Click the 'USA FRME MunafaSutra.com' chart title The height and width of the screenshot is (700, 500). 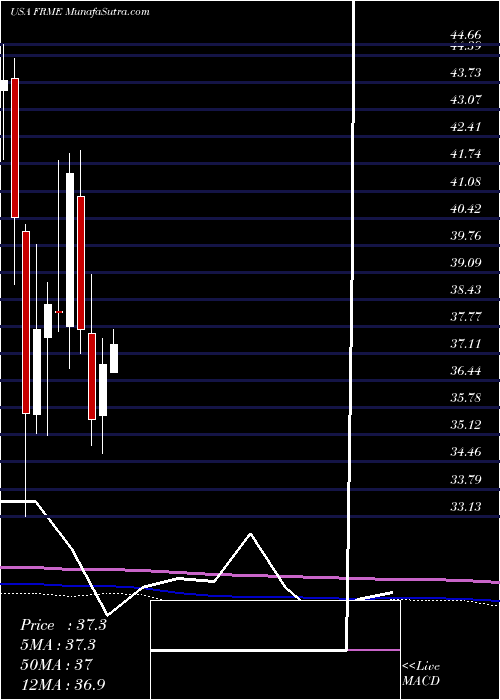(x=79, y=12)
